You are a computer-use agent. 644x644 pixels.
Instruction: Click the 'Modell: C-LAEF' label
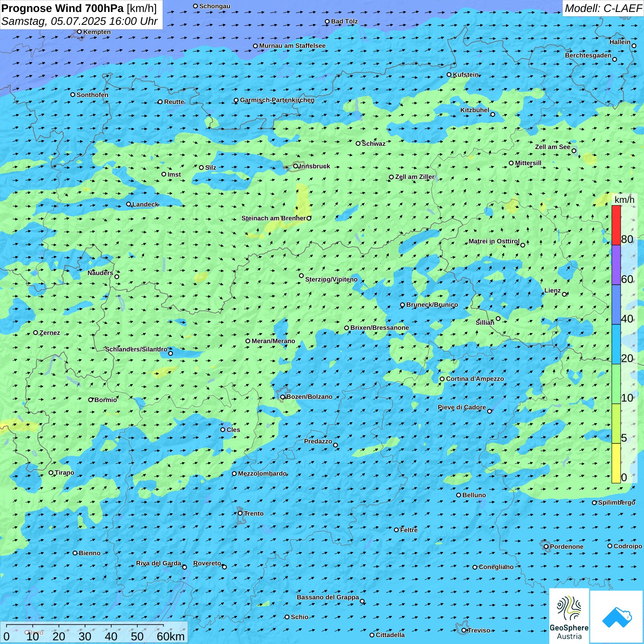(x=603, y=8)
